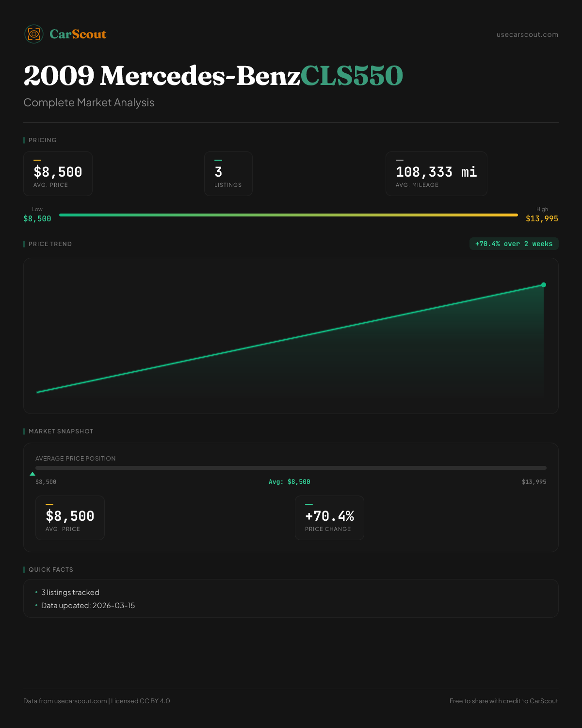Click the 3 listings tracked bullet item
The image size is (582, 728).
pos(70,593)
